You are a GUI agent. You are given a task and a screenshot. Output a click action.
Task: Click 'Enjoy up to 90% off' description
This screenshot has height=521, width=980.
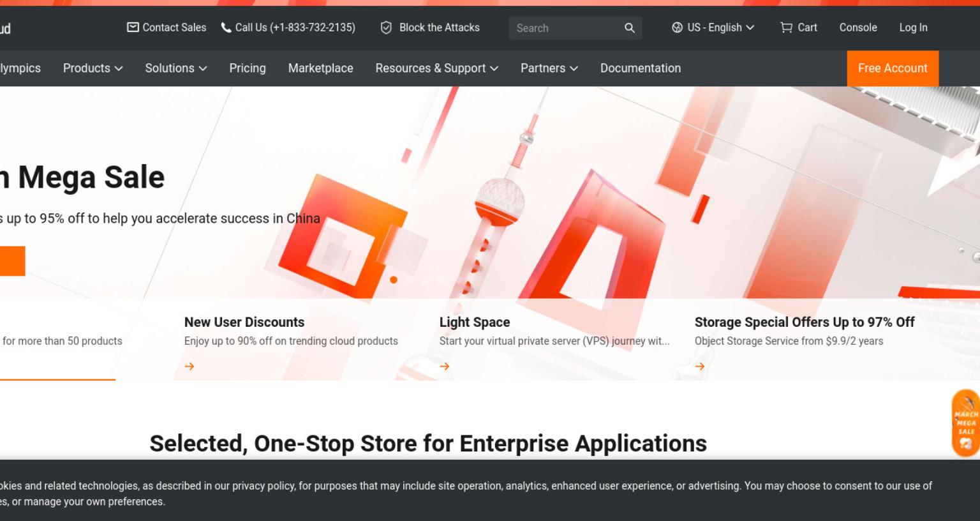tap(291, 341)
